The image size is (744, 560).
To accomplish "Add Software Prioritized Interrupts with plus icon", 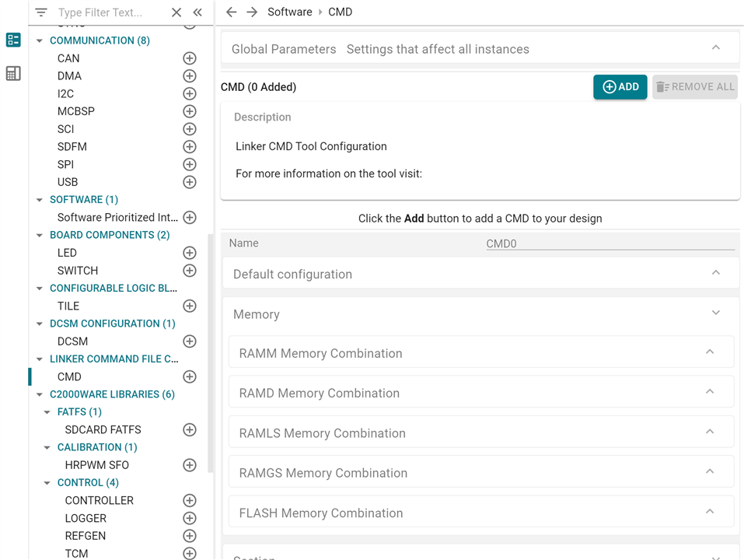I will point(190,217).
